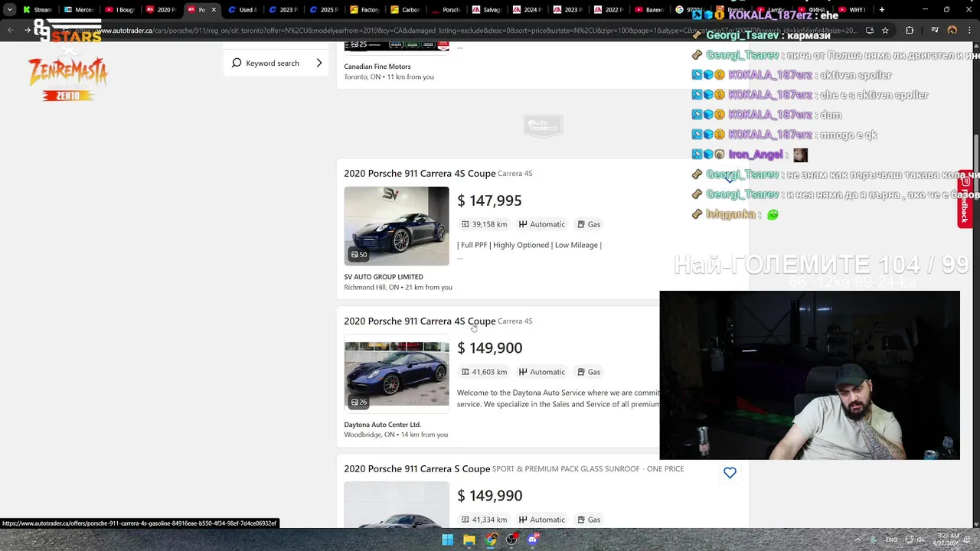Open the 2020 Porsche 911 Carrera S Coupe title
980x551 pixels.
click(x=416, y=468)
